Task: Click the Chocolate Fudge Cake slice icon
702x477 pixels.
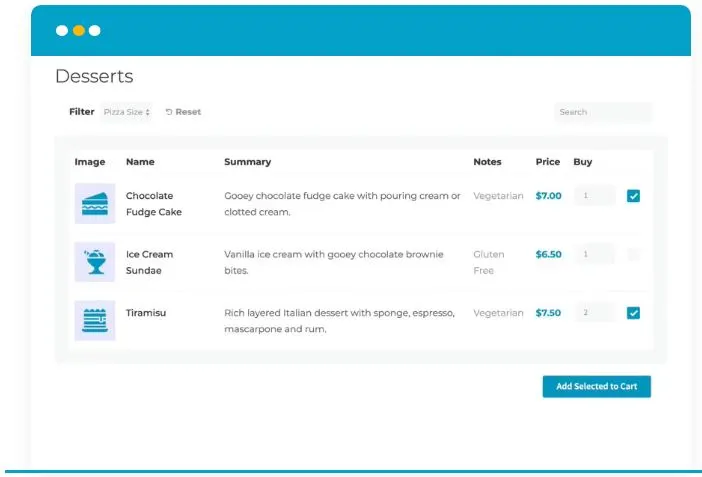Action: [x=95, y=203]
